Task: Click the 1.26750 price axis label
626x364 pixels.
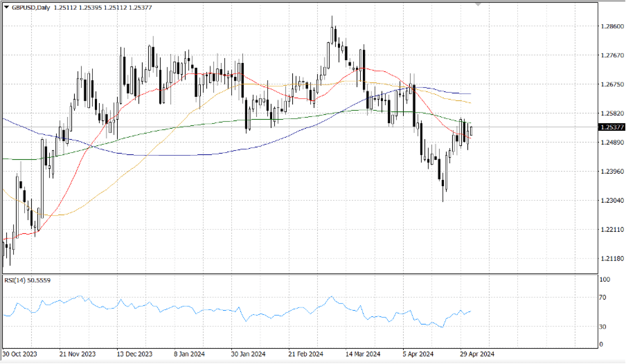Action: pos(612,84)
